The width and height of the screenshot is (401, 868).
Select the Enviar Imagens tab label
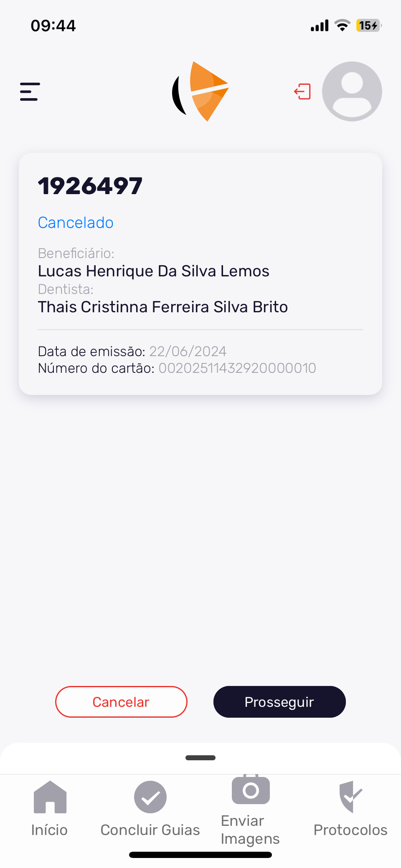tap(250, 830)
